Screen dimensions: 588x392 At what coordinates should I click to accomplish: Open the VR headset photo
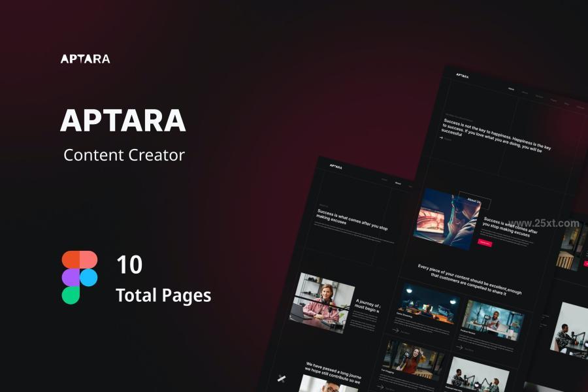coord(446,219)
